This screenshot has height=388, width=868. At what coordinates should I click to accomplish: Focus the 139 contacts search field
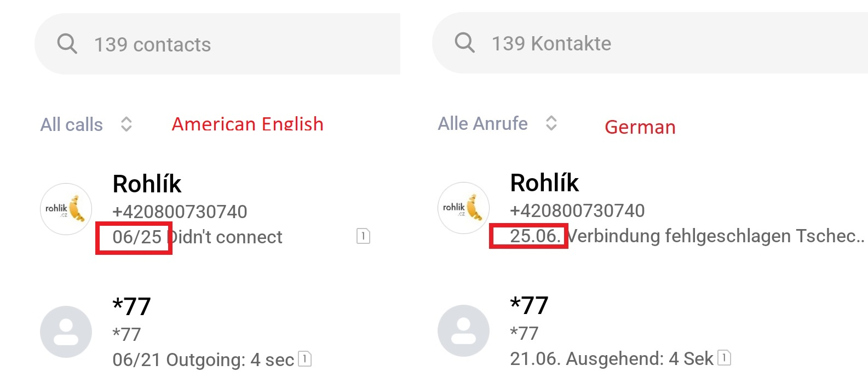pyautogui.click(x=217, y=44)
